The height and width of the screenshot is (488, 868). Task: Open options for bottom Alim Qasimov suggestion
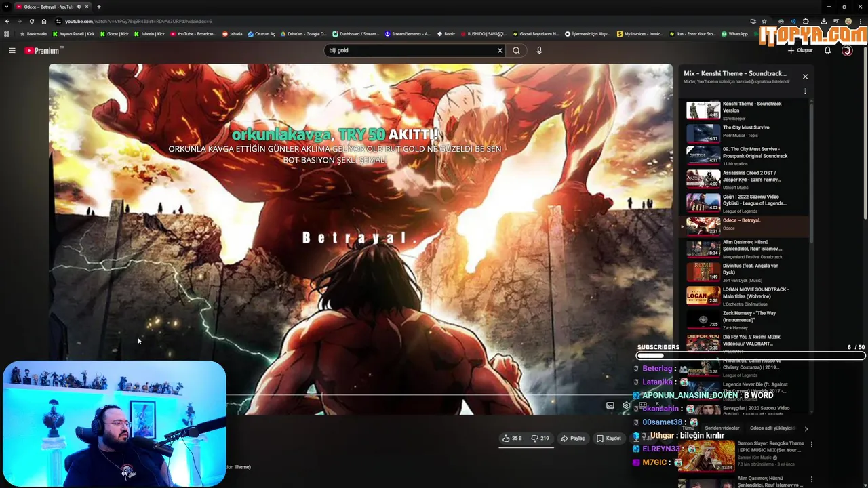[x=811, y=481]
